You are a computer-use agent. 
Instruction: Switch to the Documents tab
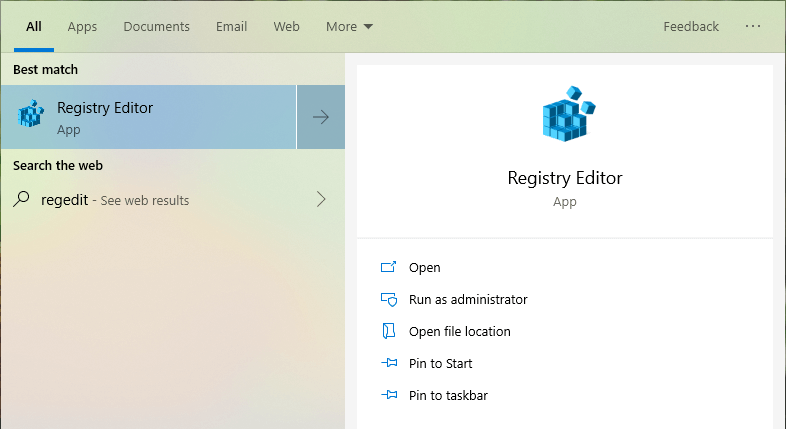(156, 27)
